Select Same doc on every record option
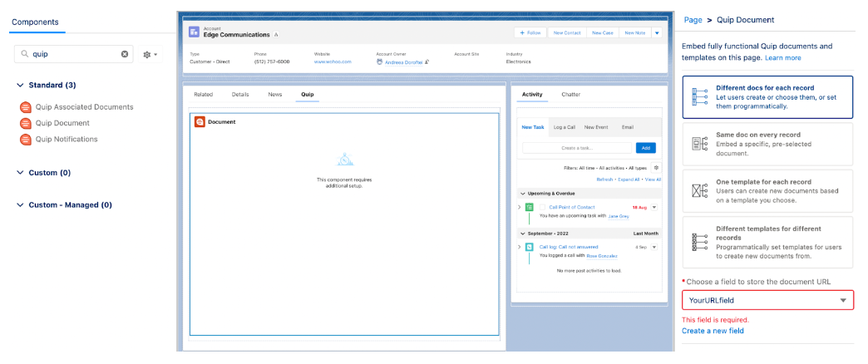The height and width of the screenshot is (364, 868). [x=767, y=144]
